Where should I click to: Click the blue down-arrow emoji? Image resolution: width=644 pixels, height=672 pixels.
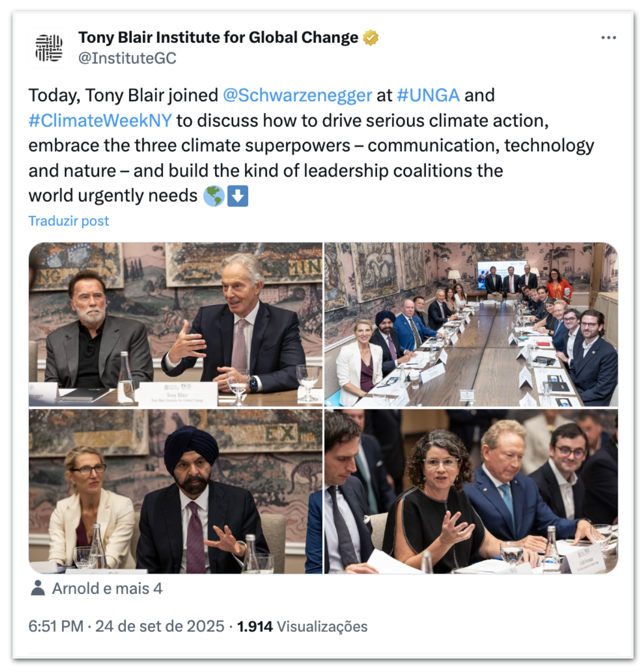237,196
